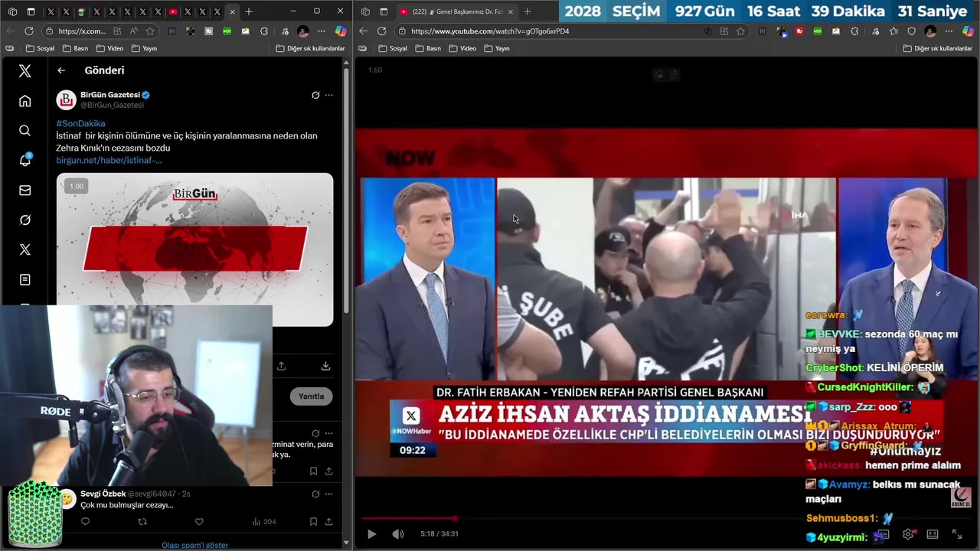
Task: Open Messages envelope in X sidebar
Action: click(24, 190)
